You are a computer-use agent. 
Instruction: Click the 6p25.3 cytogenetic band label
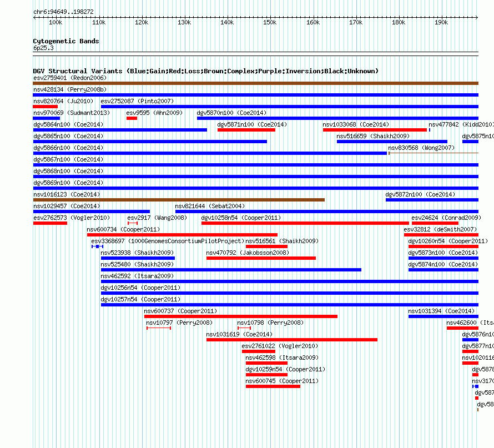[43, 48]
